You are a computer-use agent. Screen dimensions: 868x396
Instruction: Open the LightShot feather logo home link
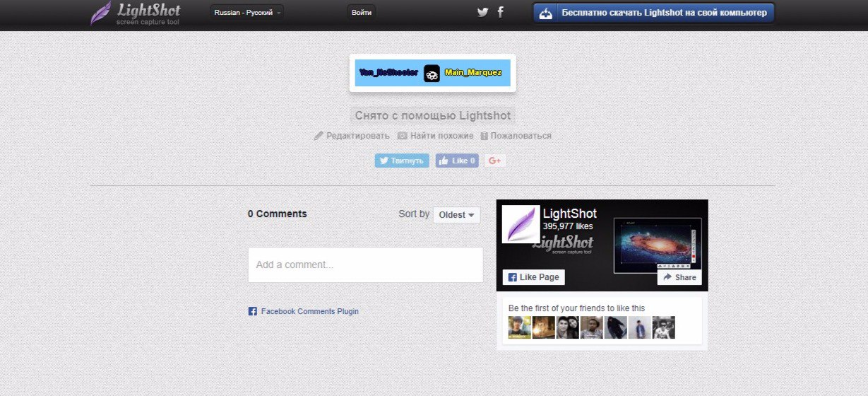click(135, 13)
